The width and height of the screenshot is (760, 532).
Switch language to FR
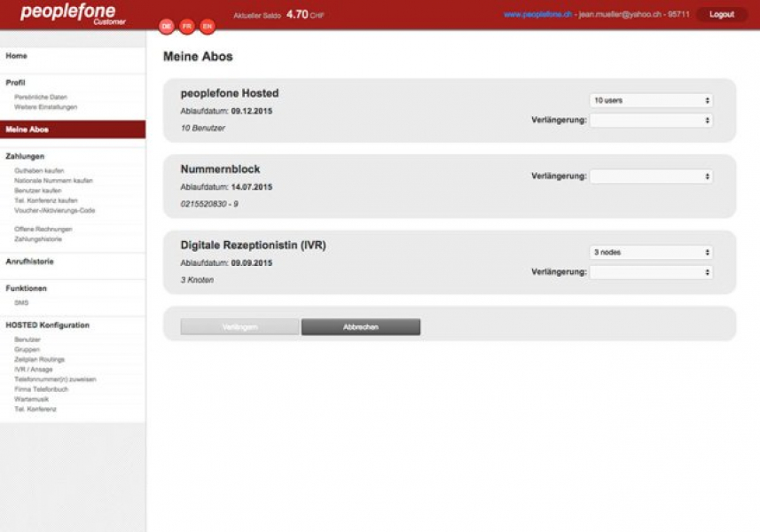187,27
